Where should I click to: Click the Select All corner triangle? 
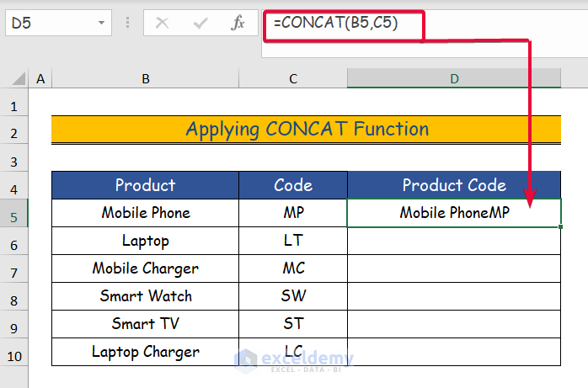coord(14,79)
